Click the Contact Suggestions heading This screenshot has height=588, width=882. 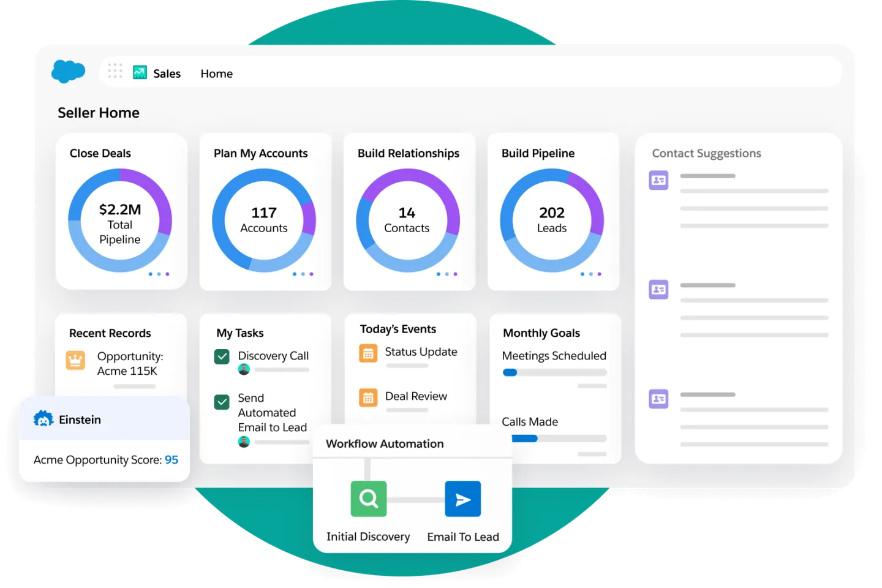click(x=706, y=153)
